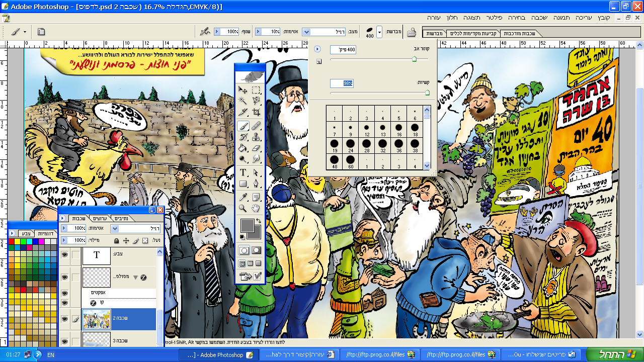Select the Healing Brush tool
Viewport: 644px width, 362px height.
tap(256, 126)
